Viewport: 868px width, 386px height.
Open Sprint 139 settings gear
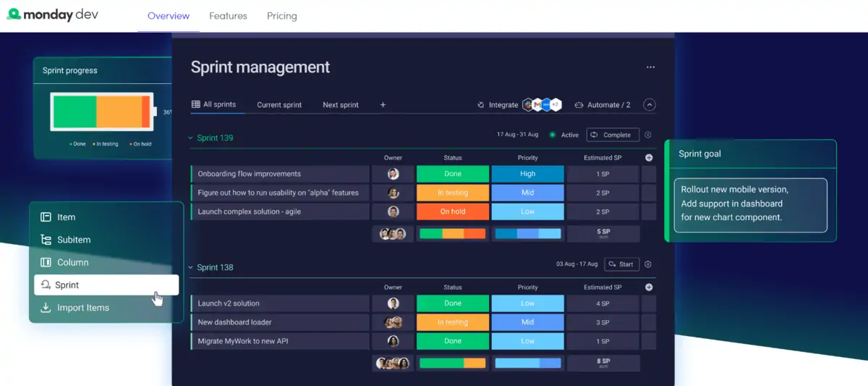648,135
